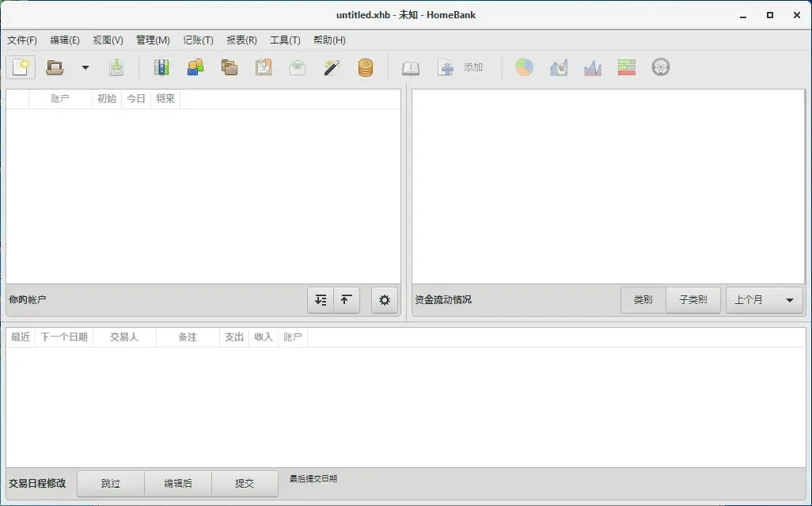Open the categories manager (folders icon)
Screen dimensions: 812x506
pos(230,67)
